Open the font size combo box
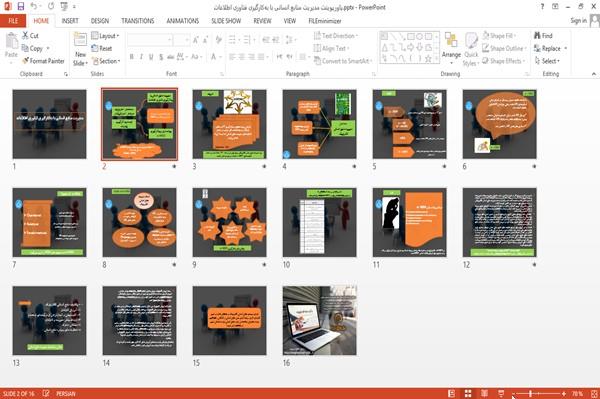Screen dimensions: 600x399 click(182, 40)
